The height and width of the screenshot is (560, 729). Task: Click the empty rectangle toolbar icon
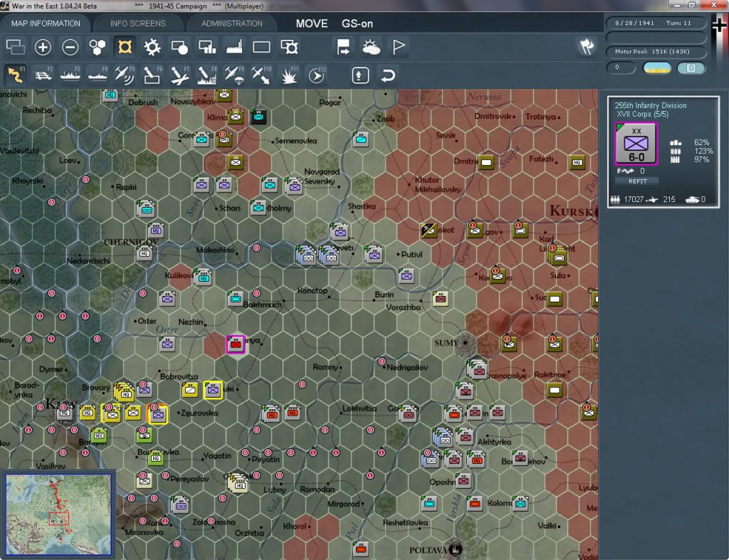[x=261, y=47]
